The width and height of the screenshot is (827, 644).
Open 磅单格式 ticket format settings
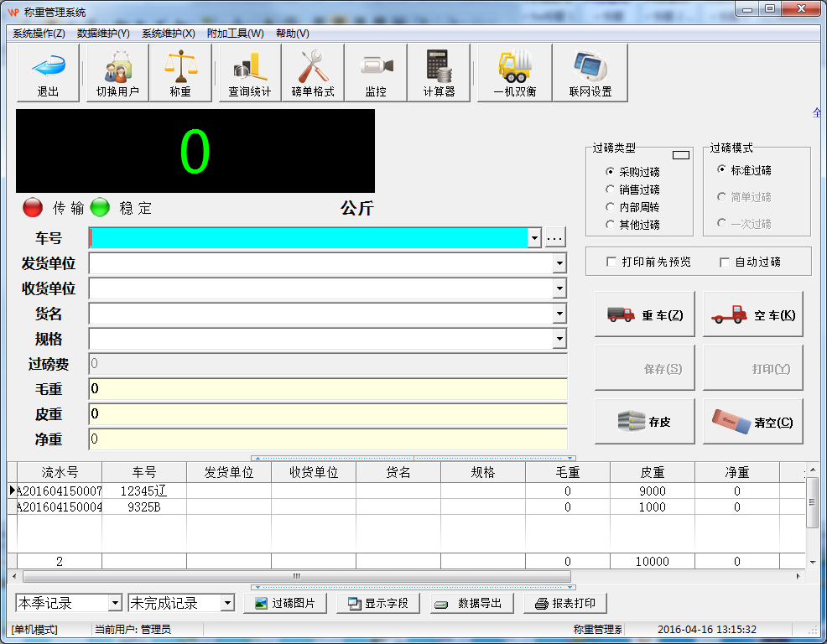(x=313, y=73)
